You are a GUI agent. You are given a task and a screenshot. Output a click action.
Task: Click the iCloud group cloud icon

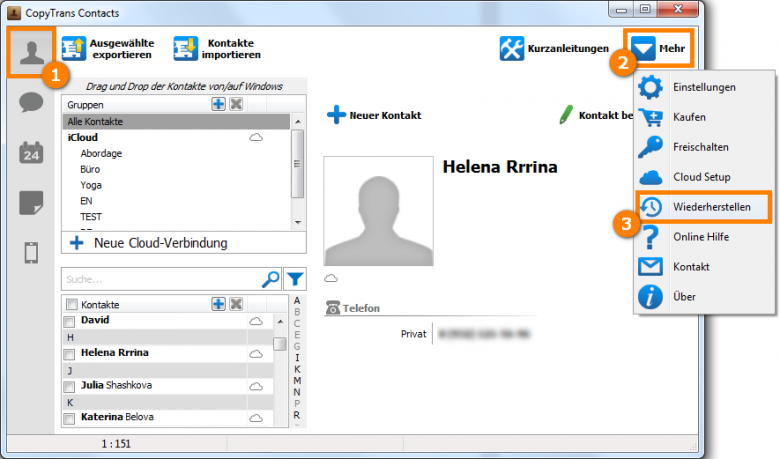click(256, 137)
